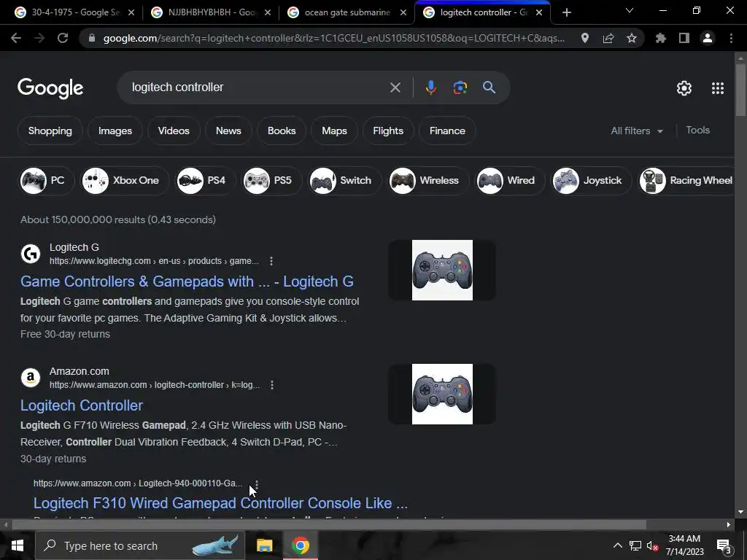Viewport: 747px width, 560px height.
Task: Filter results by Switch chip
Action: click(344, 181)
